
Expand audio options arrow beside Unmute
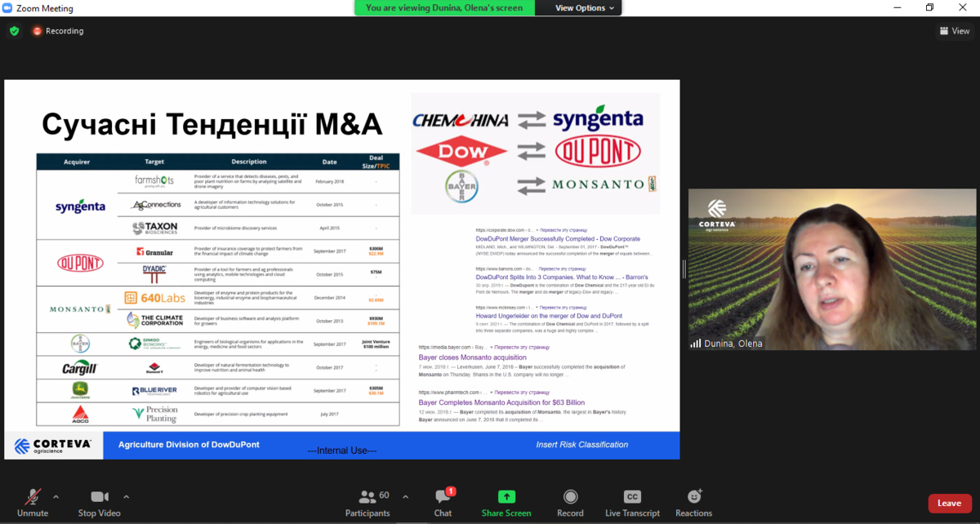56,495
